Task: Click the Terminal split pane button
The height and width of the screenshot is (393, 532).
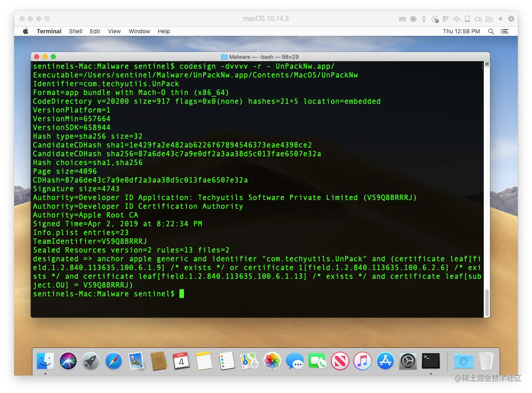Action: [x=487, y=64]
